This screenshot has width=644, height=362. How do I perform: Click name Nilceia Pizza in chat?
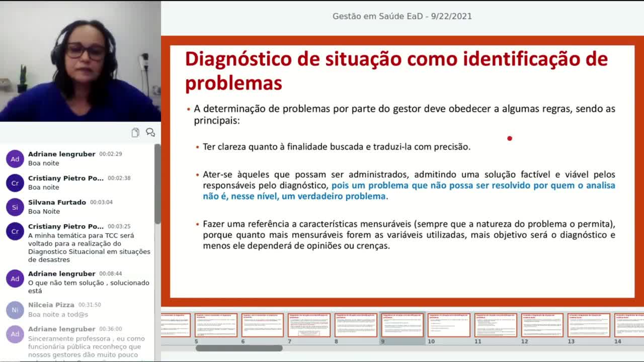point(51,305)
